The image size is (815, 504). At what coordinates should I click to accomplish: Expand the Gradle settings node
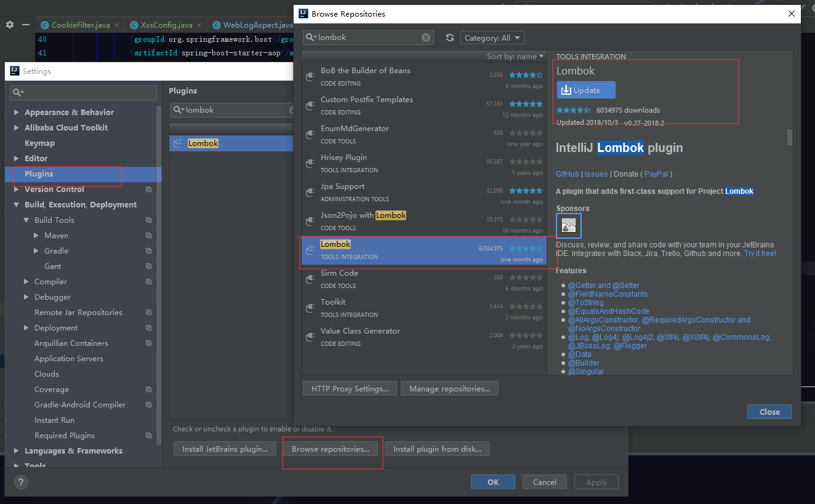click(36, 251)
